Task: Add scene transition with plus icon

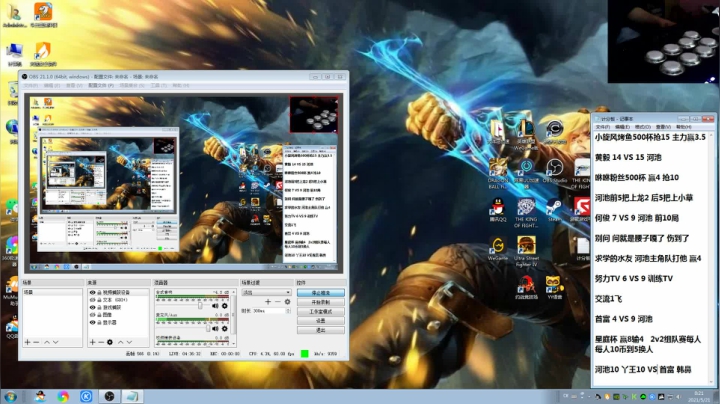Action: tap(268, 302)
